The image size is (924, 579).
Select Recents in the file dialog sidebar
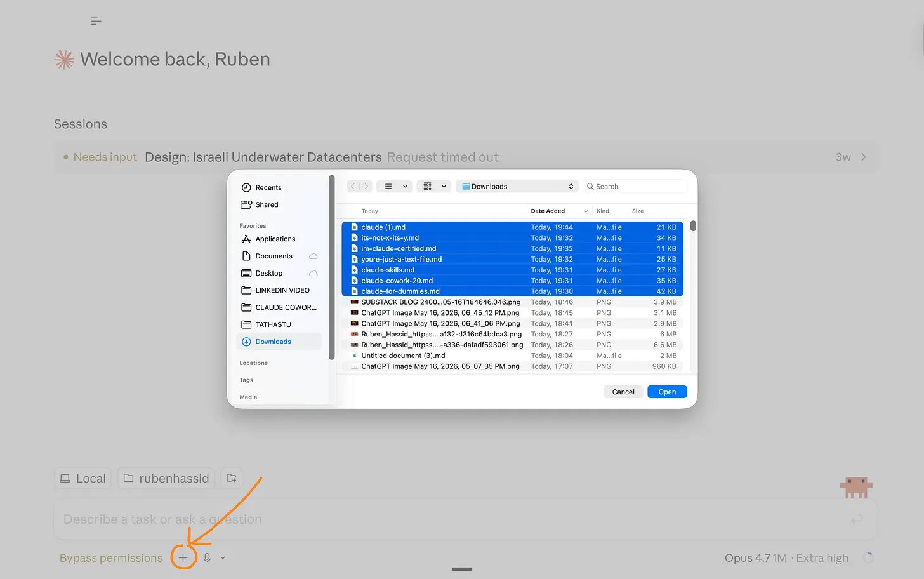pyautogui.click(x=268, y=187)
